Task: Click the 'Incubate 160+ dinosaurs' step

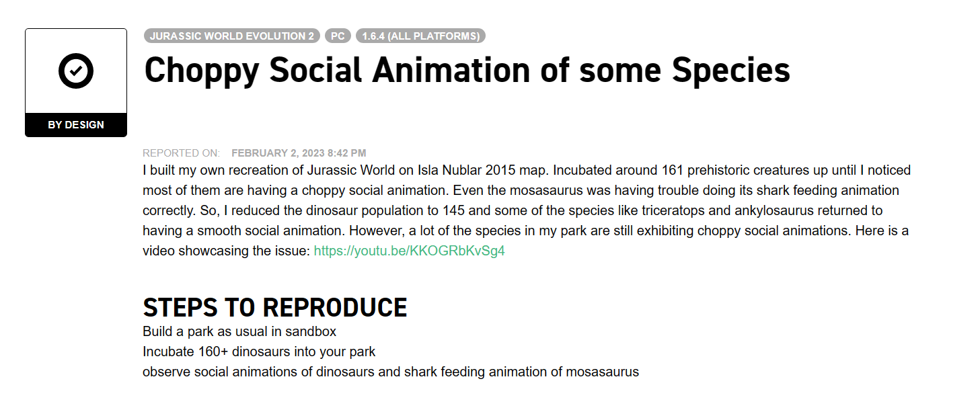Action: (259, 352)
